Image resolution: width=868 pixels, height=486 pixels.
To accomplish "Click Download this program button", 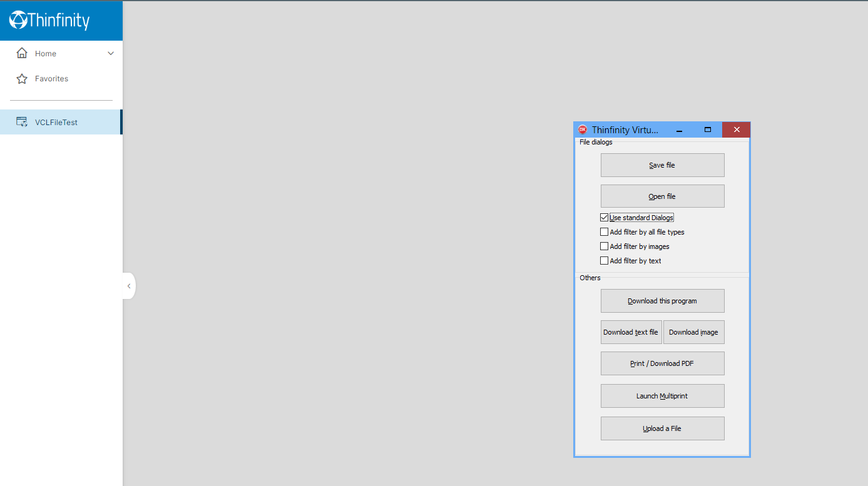I will pos(662,301).
